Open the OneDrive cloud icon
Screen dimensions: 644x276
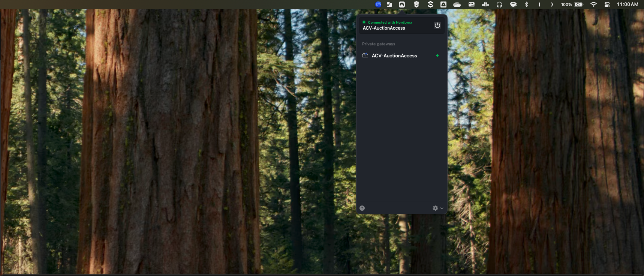(457, 4)
